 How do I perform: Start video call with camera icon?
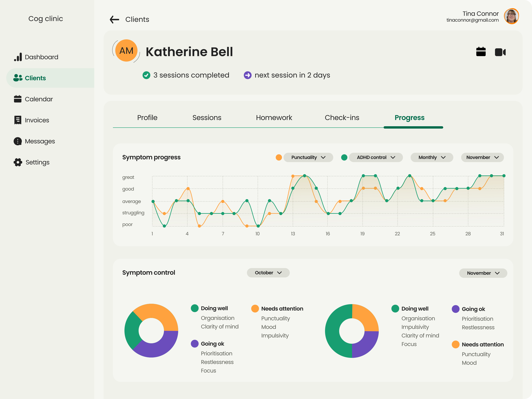(x=500, y=52)
